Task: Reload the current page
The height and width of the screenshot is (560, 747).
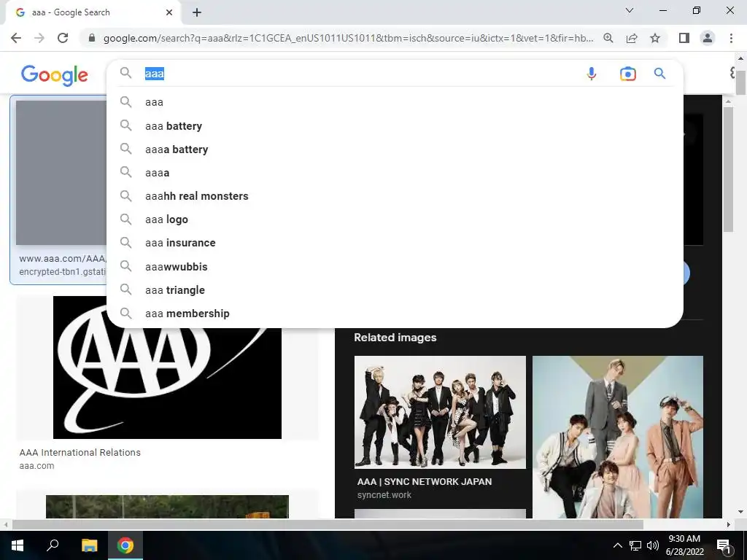Action: [x=63, y=38]
